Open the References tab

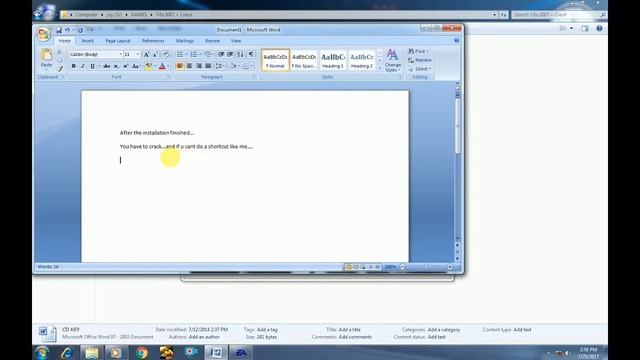[153, 41]
